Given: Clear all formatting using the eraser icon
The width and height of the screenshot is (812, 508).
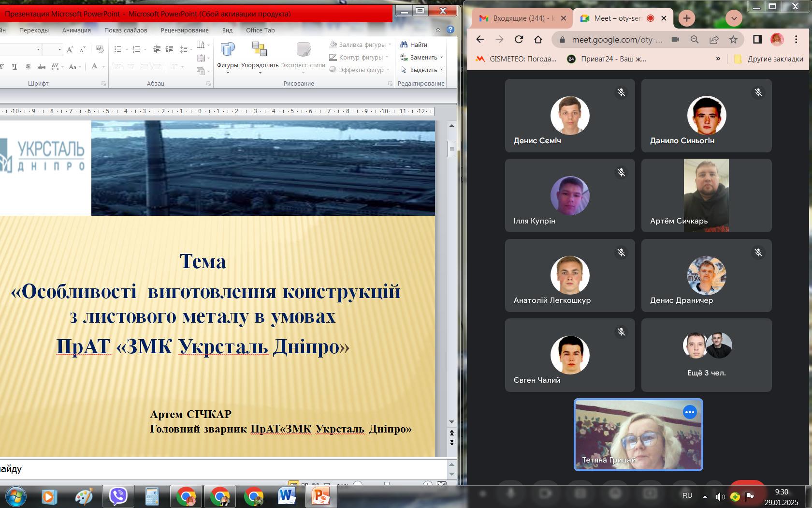Looking at the screenshot, I should tap(100, 49).
